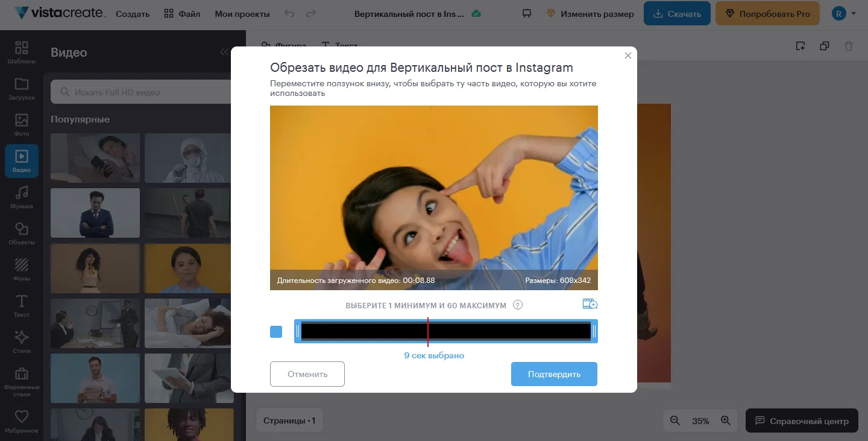Click the duplicate page icon
Image resolution: width=868 pixels, height=441 pixels.
825,45
